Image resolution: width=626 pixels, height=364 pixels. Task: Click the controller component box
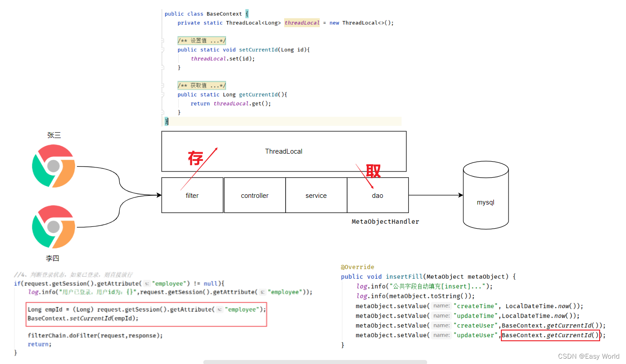(255, 195)
